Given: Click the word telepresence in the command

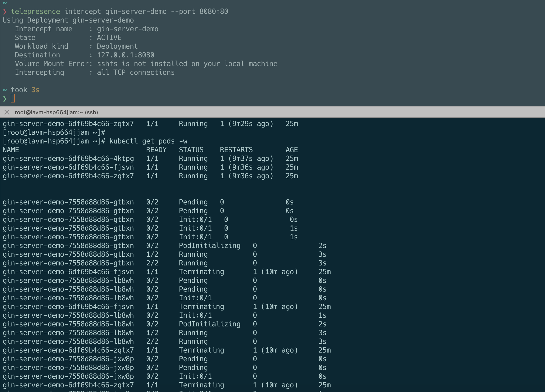Looking at the screenshot, I should 35,12.
